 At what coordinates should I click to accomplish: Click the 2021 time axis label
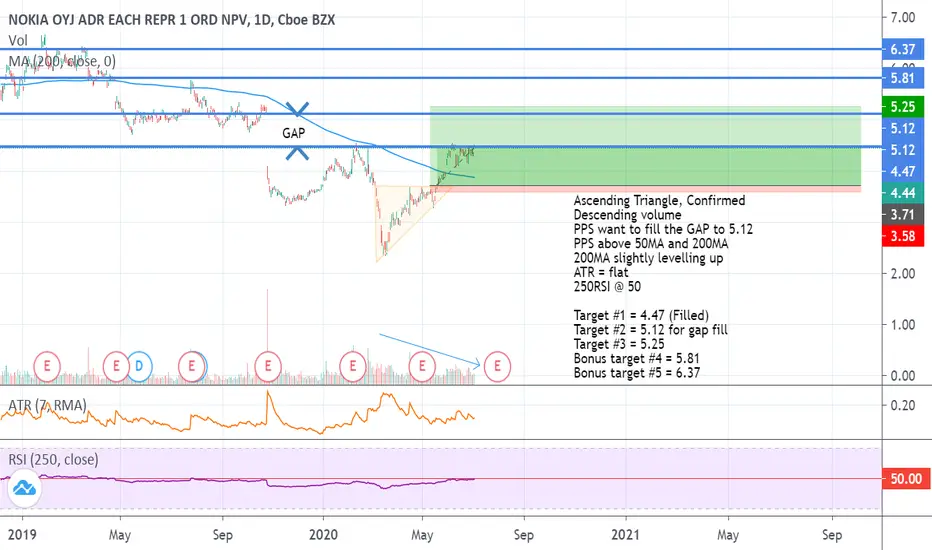click(625, 535)
